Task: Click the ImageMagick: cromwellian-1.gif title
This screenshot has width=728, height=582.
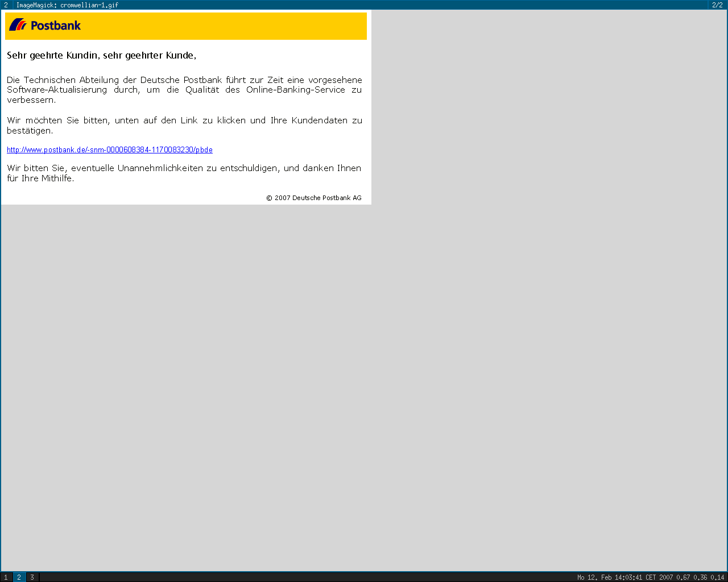Action: 67,5
